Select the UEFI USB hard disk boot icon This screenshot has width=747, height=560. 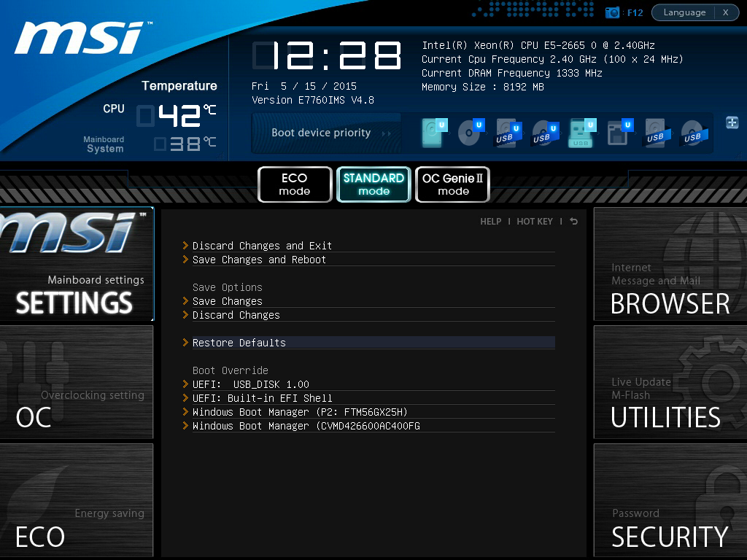click(508, 133)
